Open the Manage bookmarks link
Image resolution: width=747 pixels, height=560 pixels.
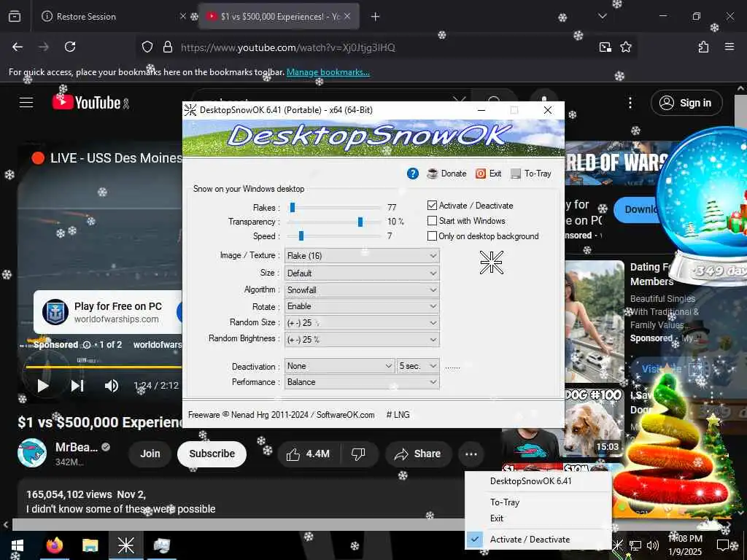pyautogui.click(x=328, y=72)
